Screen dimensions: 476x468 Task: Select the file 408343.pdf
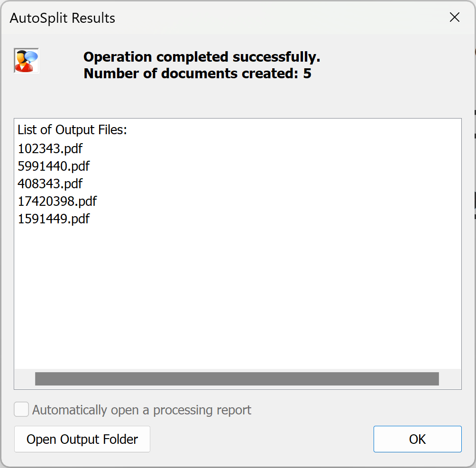click(x=50, y=184)
